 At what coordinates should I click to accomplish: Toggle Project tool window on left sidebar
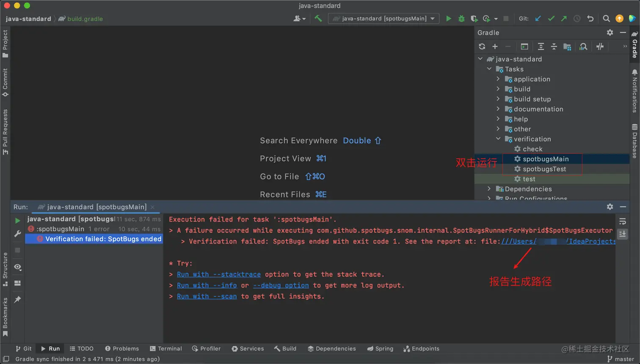(5, 43)
